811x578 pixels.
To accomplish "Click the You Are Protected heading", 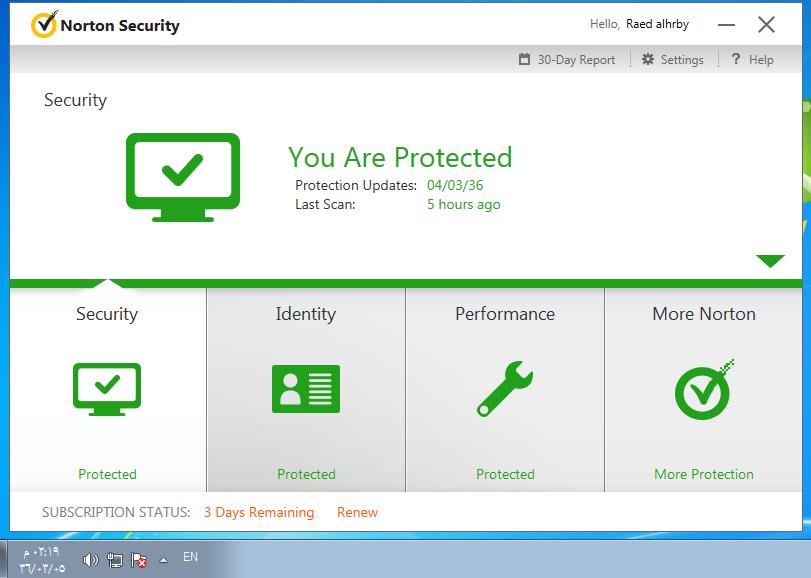I will pyautogui.click(x=400, y=157).
